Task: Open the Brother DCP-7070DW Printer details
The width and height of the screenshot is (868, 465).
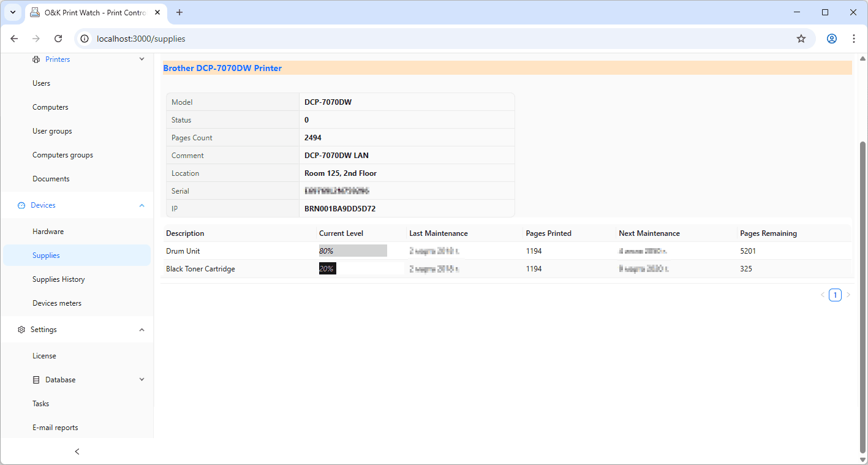Action: [x=222, y=68]
